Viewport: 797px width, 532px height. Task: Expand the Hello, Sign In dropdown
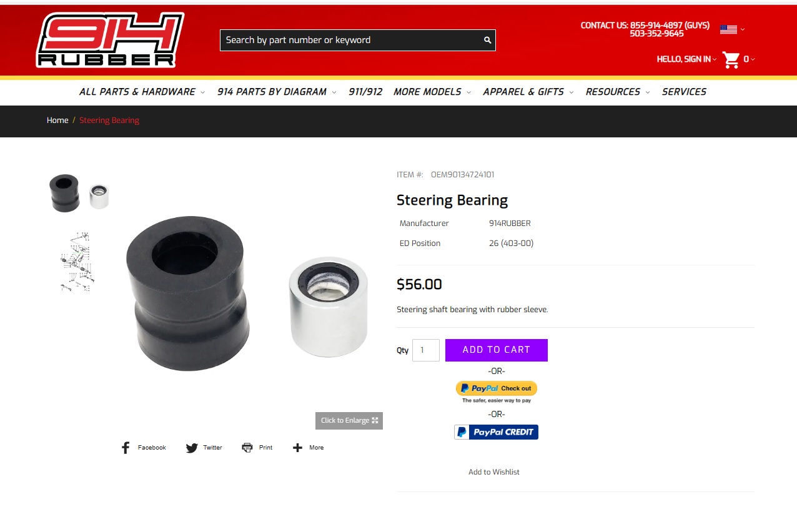(686, 59)
